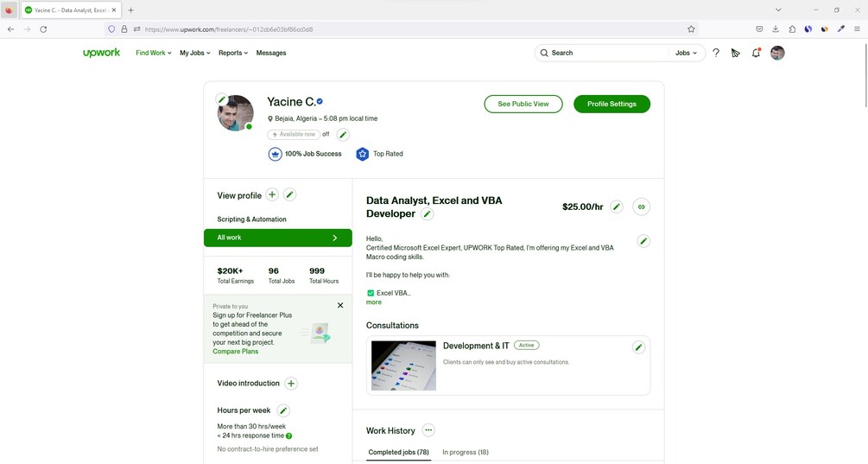Edit Hours per week pencil icon
Image resolution: width=868 pixels, height=464 pixels.
pos(283,410)
